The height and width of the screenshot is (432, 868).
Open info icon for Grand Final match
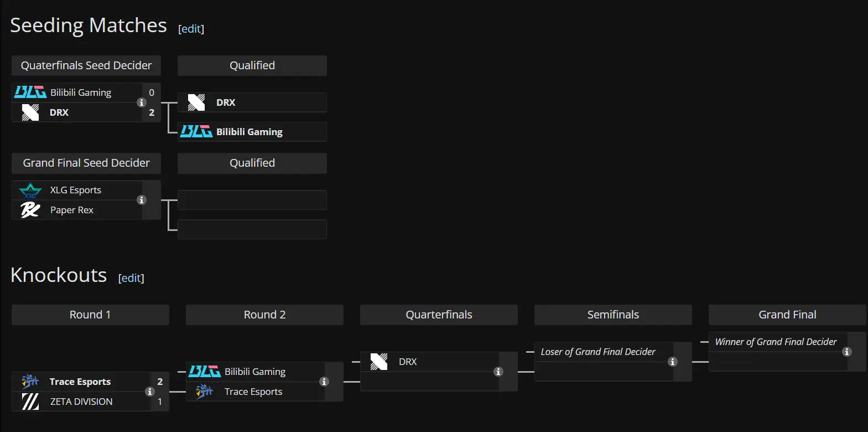[846, 352]
